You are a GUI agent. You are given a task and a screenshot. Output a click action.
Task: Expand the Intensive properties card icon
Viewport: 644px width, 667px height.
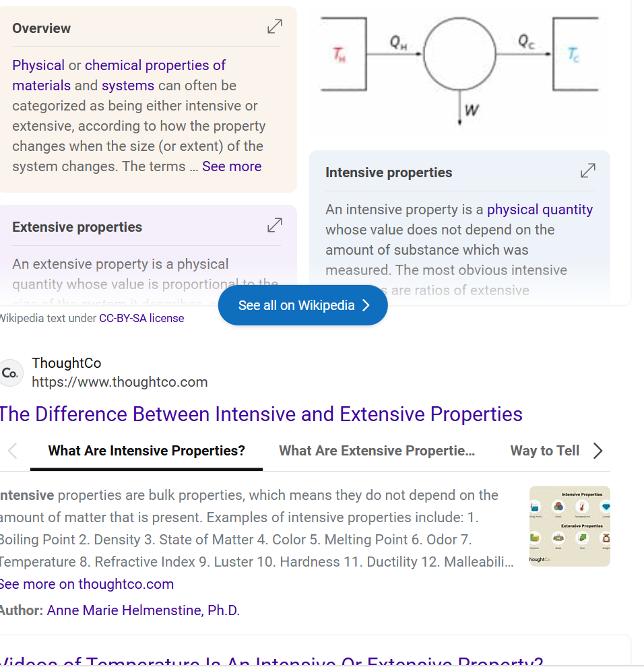[588, 171]
